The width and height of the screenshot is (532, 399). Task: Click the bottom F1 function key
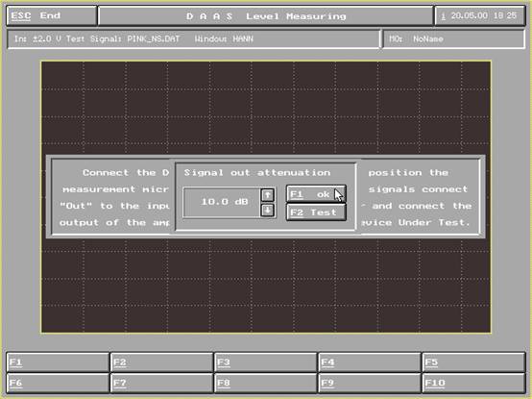coord(58,362)
